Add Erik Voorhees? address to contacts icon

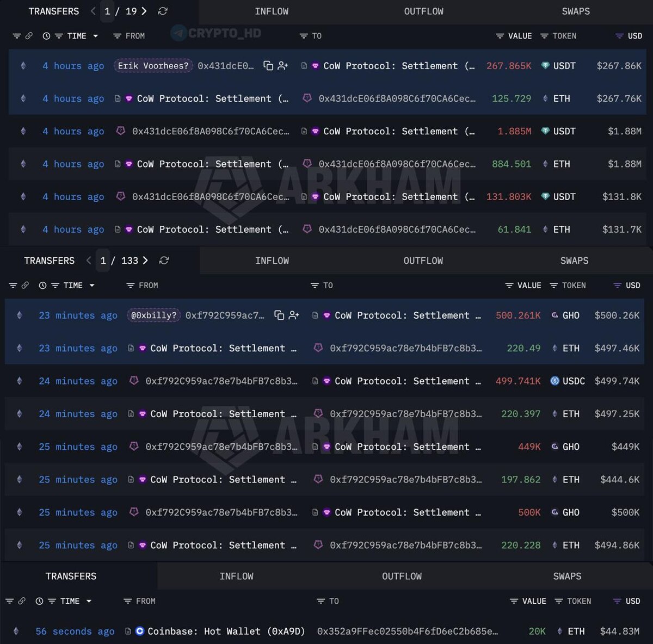[x=283, y=66]
